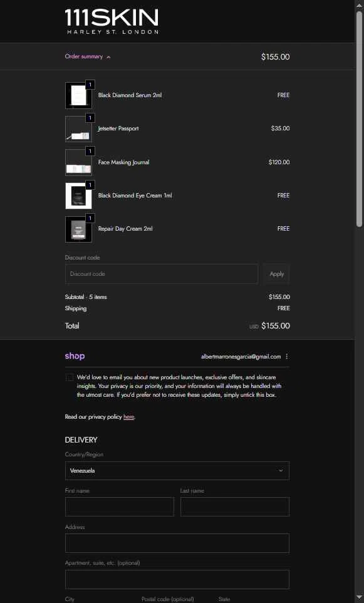The image size is (364, 603).
Task: Click the $120.00 price of Face Masking Journal
Action: click(x=279, y=162)
